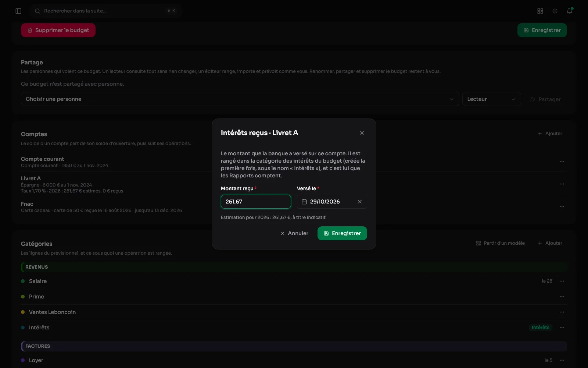Switch theme with the sun icon
The image size is (588, 368).
[x=555, y=11]
